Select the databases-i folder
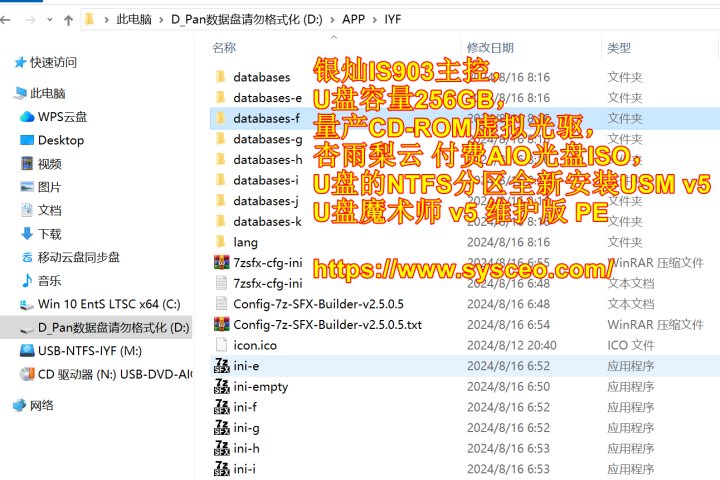 tap(266, 181)
